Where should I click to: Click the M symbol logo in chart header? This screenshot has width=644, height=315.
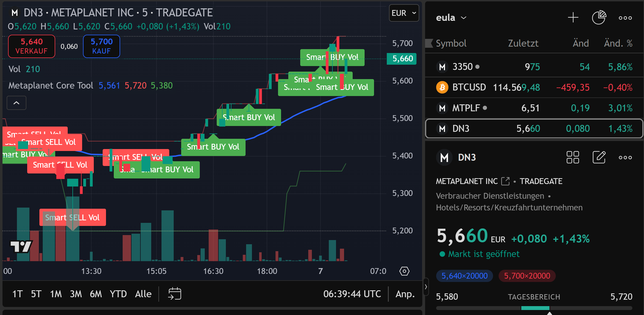[15, 13]
